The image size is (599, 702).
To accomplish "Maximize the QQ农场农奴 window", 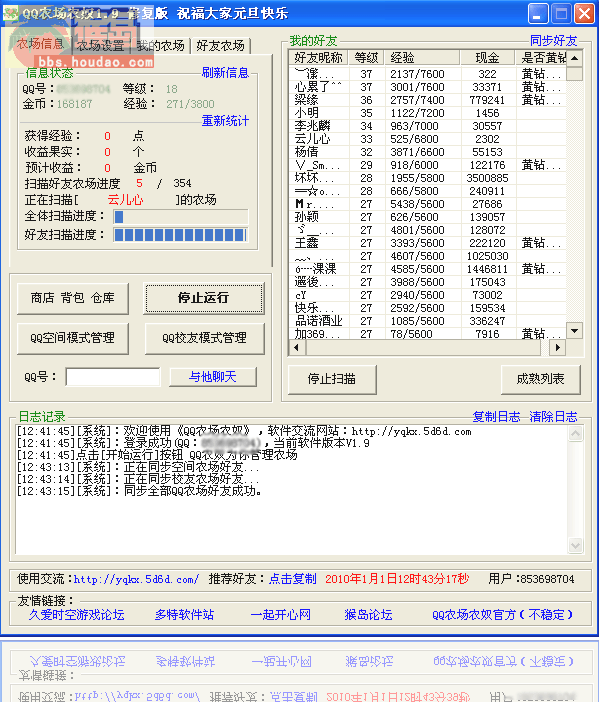I will (x=561, y=13).
